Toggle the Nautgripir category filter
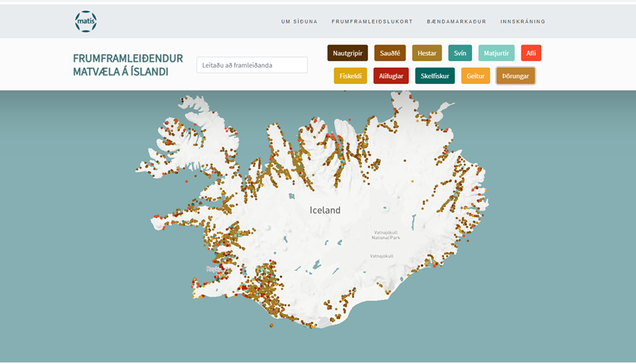This screenshot has width=636, height=364. [x=348, y=53]
